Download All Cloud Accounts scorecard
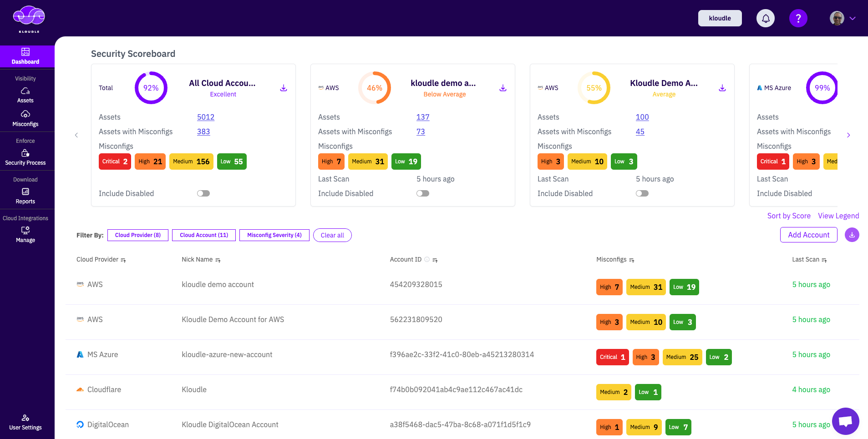This screenshot has width=868, height=439. click(284, 88)
